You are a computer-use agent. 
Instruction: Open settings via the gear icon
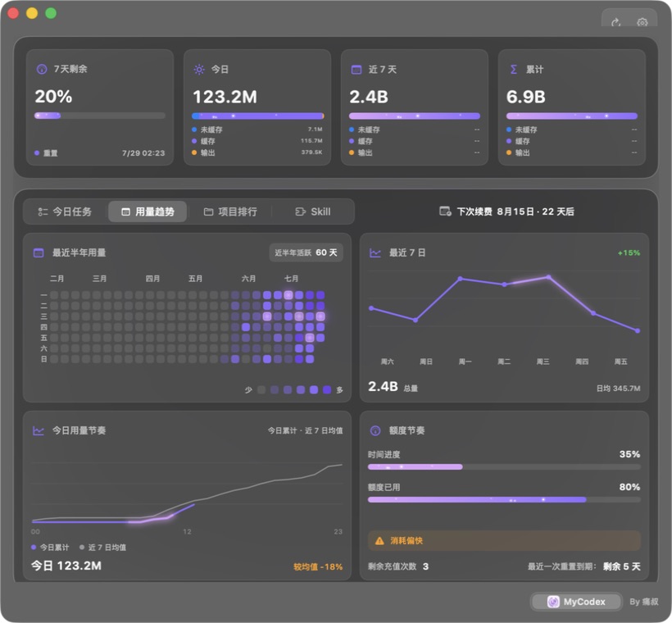coord(642,22)
